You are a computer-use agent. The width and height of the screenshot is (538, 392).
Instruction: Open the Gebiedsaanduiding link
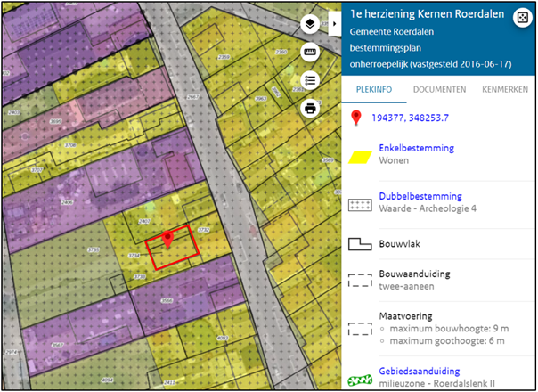pyautogui.click(x=420, y=371)
